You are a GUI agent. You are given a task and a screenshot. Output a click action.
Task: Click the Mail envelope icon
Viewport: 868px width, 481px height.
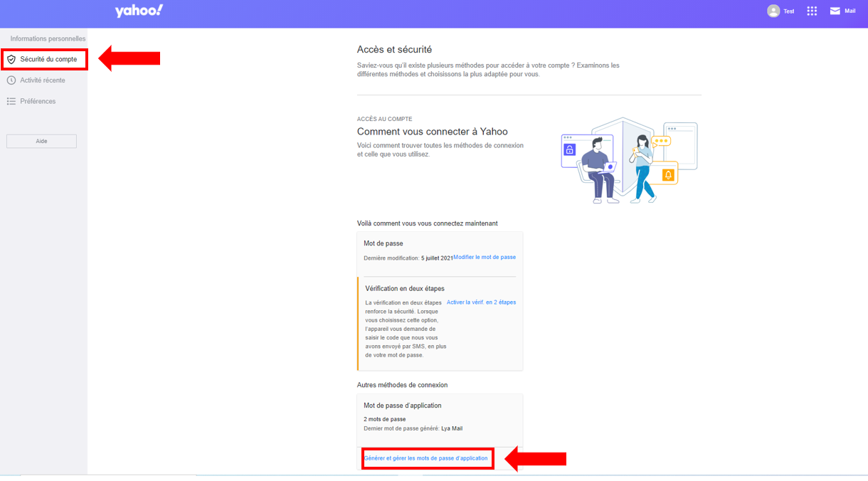[835, 11]
